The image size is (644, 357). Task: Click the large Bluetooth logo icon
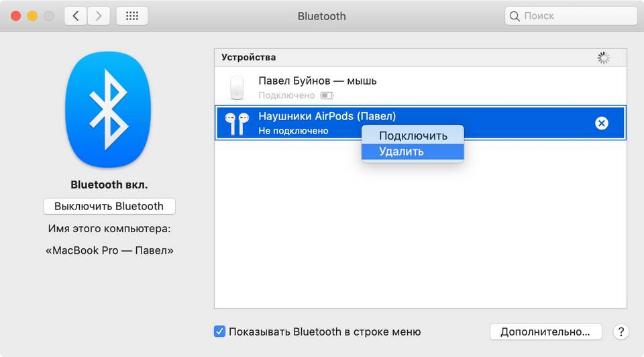(x=109, y=109)
